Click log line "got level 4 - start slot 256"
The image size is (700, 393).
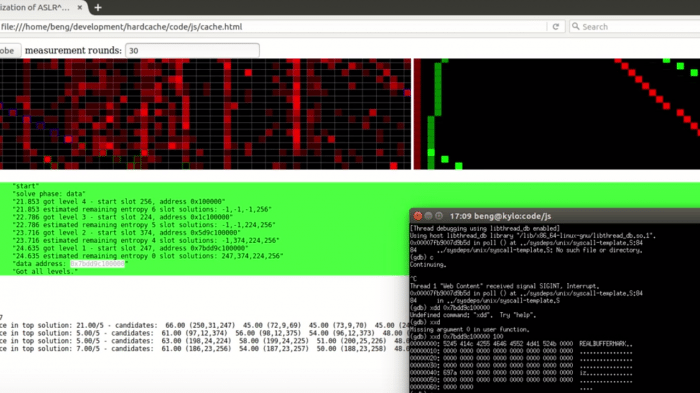coord(119,201)
